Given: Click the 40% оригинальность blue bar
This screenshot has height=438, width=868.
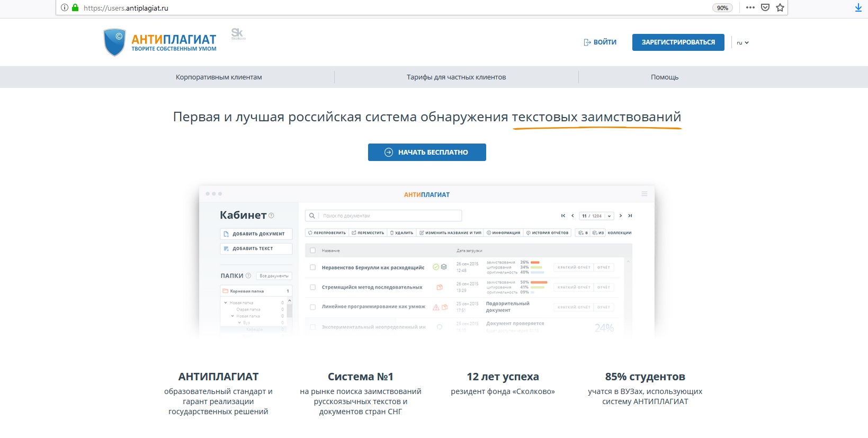Looking at the screenshot, I should 538,272.
